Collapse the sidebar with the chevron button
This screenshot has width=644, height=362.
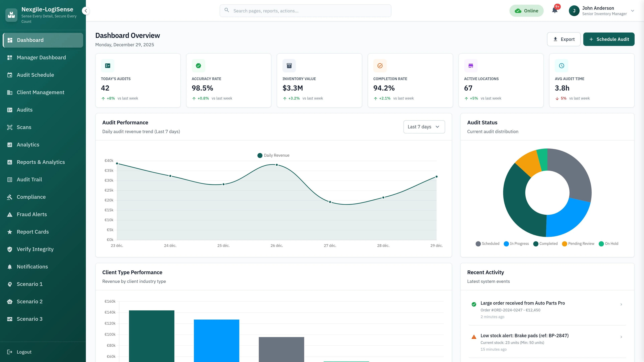[86, 11]
